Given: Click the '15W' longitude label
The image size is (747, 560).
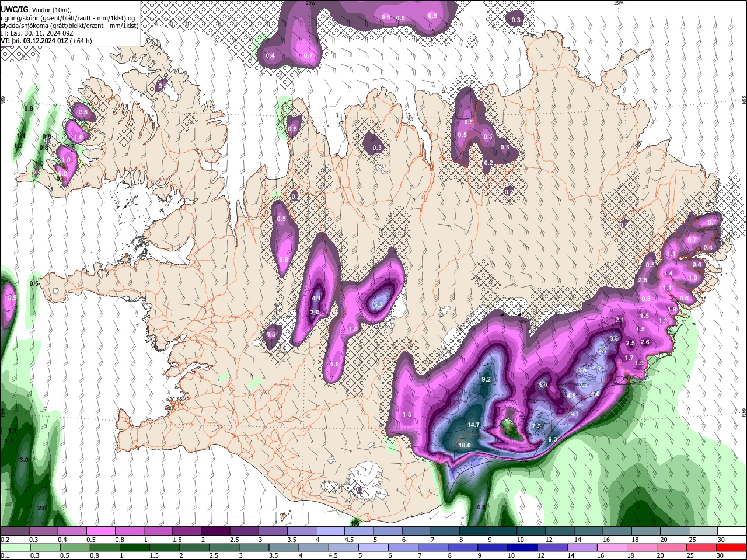Looking at the screenshot, I should (x=618, y=3).
